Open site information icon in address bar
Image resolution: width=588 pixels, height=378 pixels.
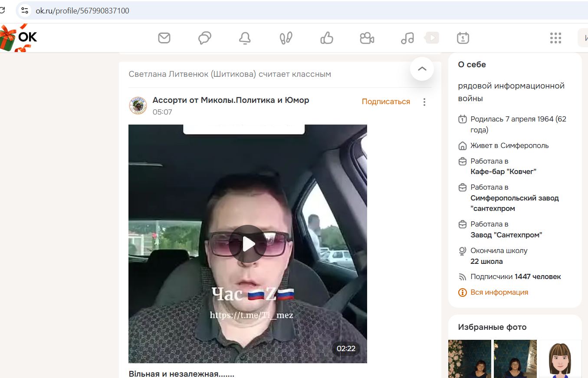tap(25, 10)
